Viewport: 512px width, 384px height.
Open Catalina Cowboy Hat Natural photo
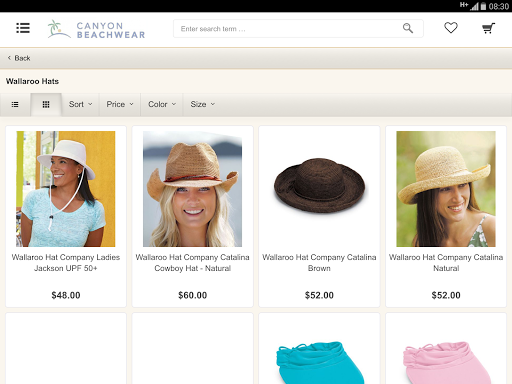tap(192, 189)
